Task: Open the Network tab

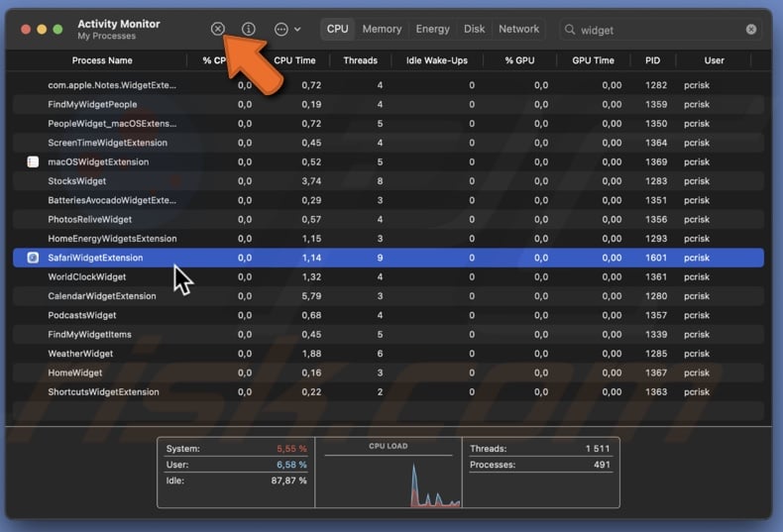Action: (518, 29)
